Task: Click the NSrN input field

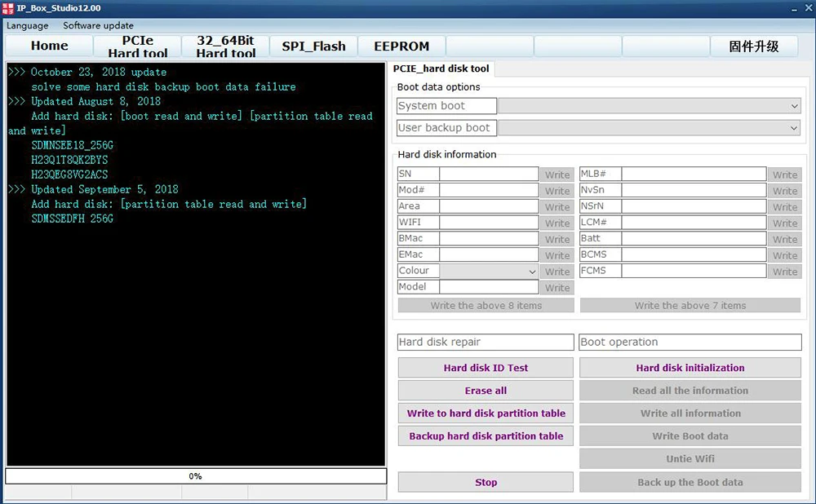Action: coord(694,206)
